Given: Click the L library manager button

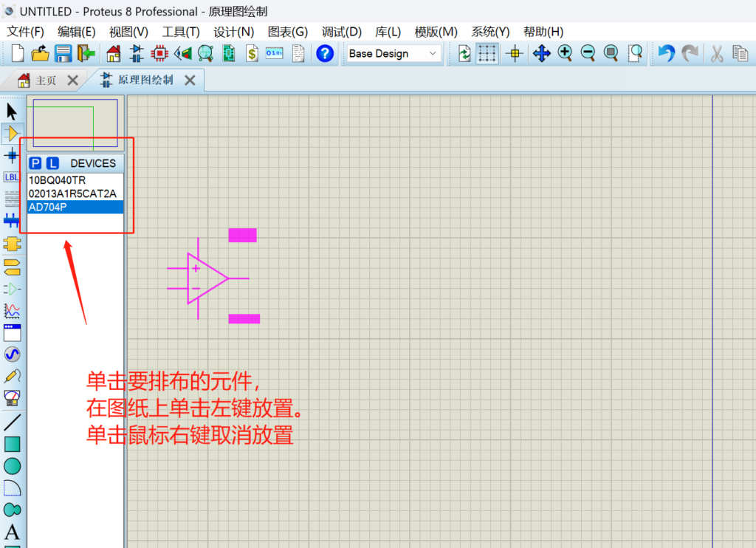Looking at the screenshot, I should point(52,163).
